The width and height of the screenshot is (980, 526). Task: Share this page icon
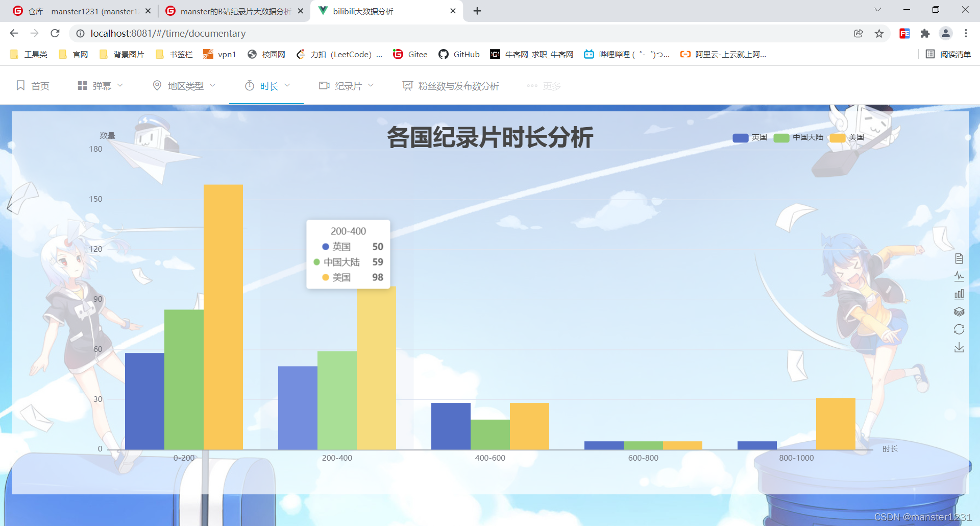coord(859,33)
